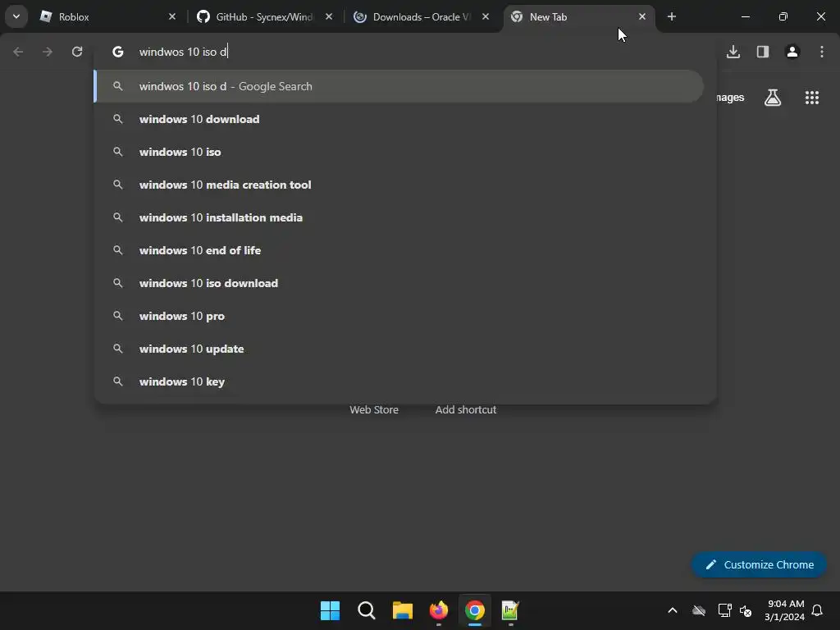Close the GitHub tab
840x630 pixels.
tap(329, 16)
